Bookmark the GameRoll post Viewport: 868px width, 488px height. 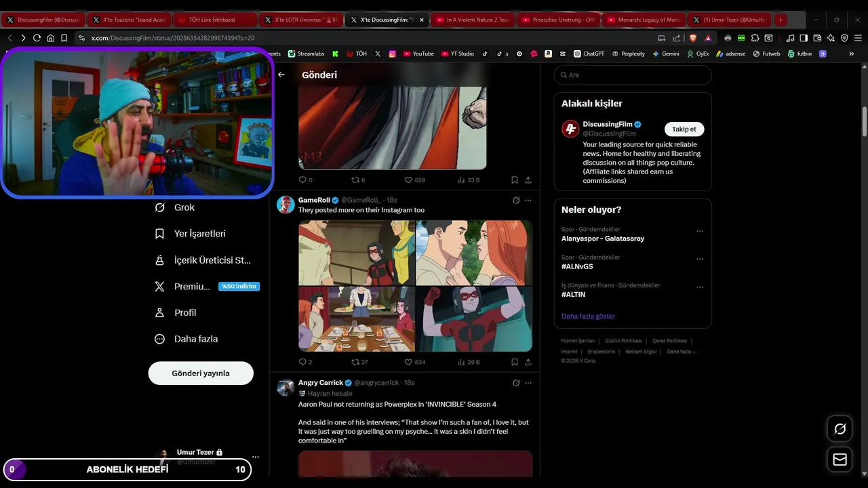(x=514, y=362)
